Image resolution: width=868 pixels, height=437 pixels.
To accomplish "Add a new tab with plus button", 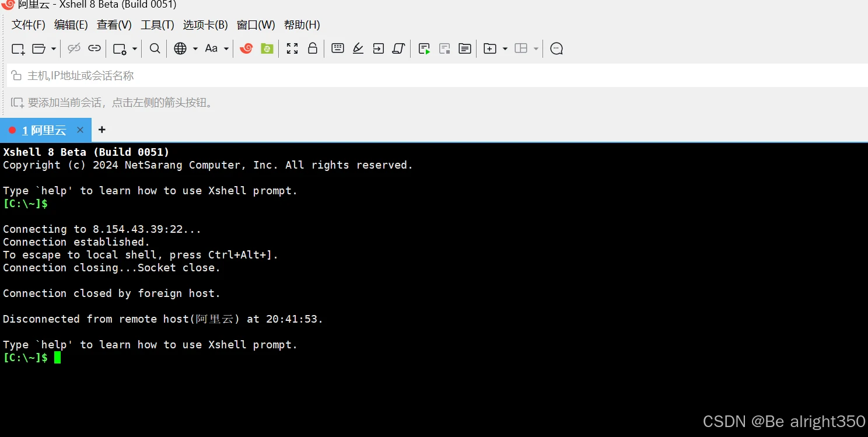I will point(101,130).
